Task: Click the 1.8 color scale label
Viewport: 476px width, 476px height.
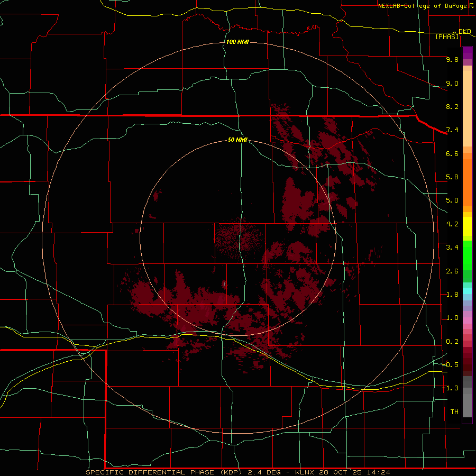Action: [x=452, y=295]
